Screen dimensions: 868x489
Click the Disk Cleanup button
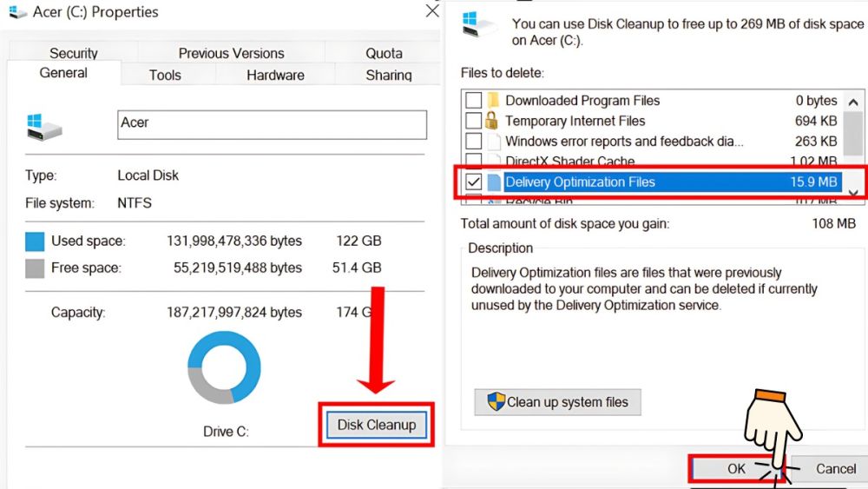point(377,425)
